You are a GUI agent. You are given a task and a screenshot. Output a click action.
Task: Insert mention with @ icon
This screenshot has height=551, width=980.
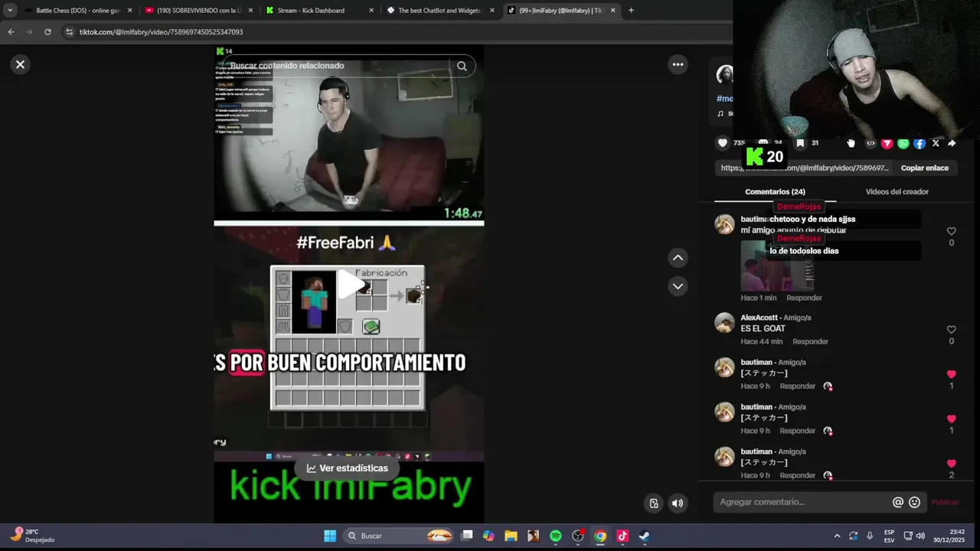898,502
